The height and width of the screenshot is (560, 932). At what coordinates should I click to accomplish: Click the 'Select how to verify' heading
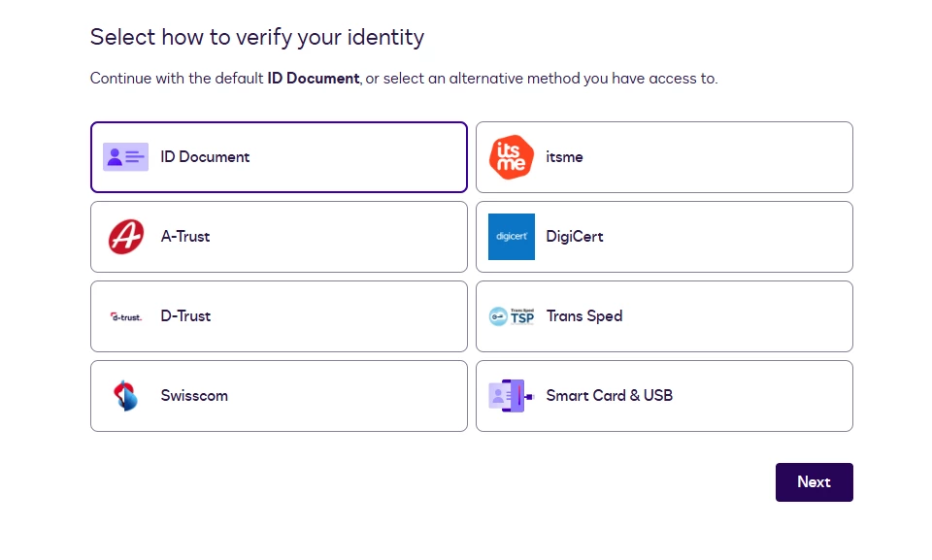click(257, 38)
